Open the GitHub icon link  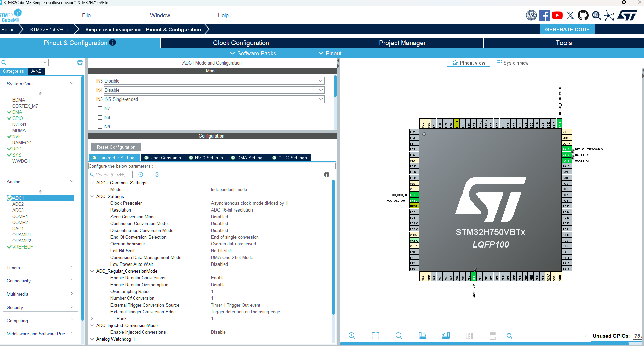[583, 15]
